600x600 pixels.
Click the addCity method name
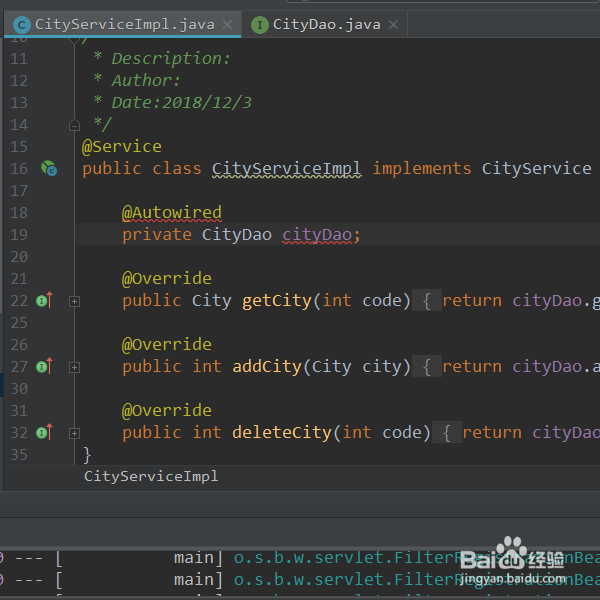pyautogui.click(x=267, y=367)
